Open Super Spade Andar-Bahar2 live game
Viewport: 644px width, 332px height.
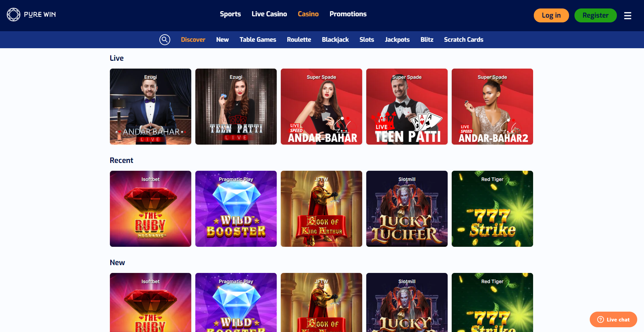coord(492,107)
